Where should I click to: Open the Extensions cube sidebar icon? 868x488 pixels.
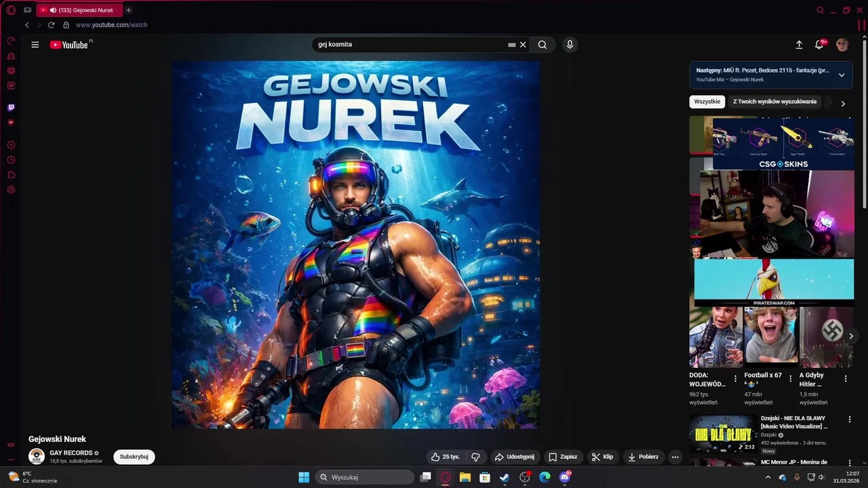coord(11,175)
